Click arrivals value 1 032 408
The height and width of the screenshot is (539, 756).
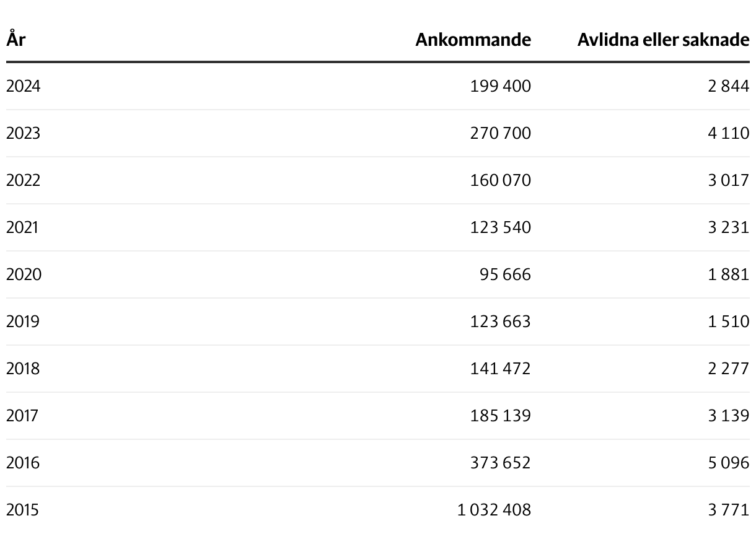494,510
